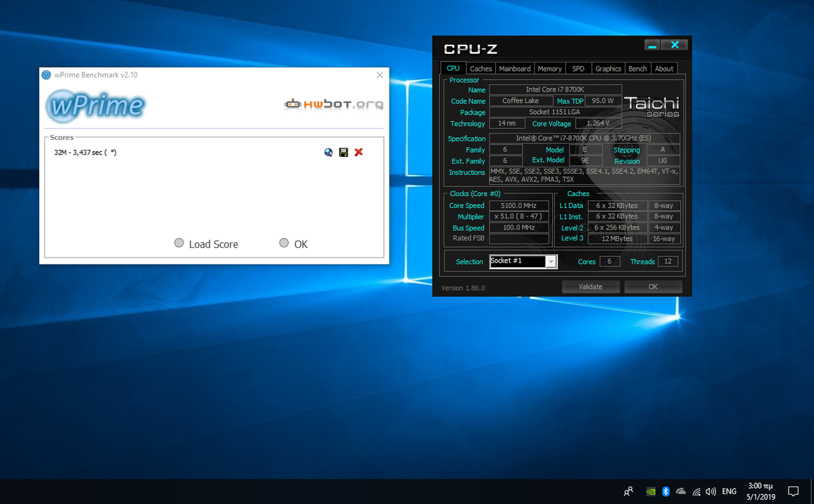Click the OK button in CPU-Z
The width and height of the screenshot is (814, 504).
653,287
